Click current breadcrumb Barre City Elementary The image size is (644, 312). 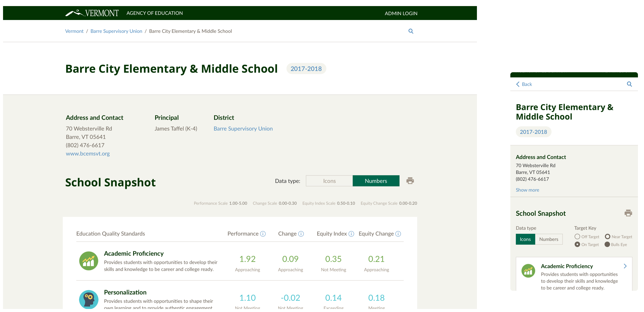pyautogui.click(x=190, y=31)
